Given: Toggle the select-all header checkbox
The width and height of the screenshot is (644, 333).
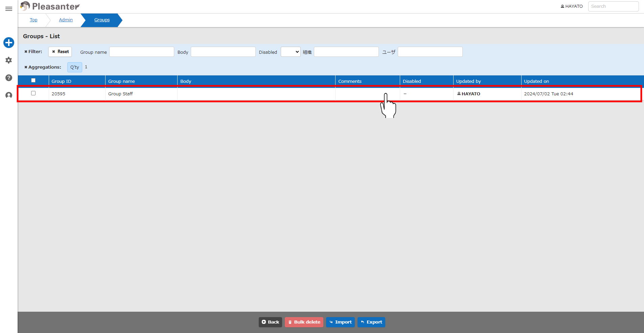Looking at the screenshot, I should 33,80.
